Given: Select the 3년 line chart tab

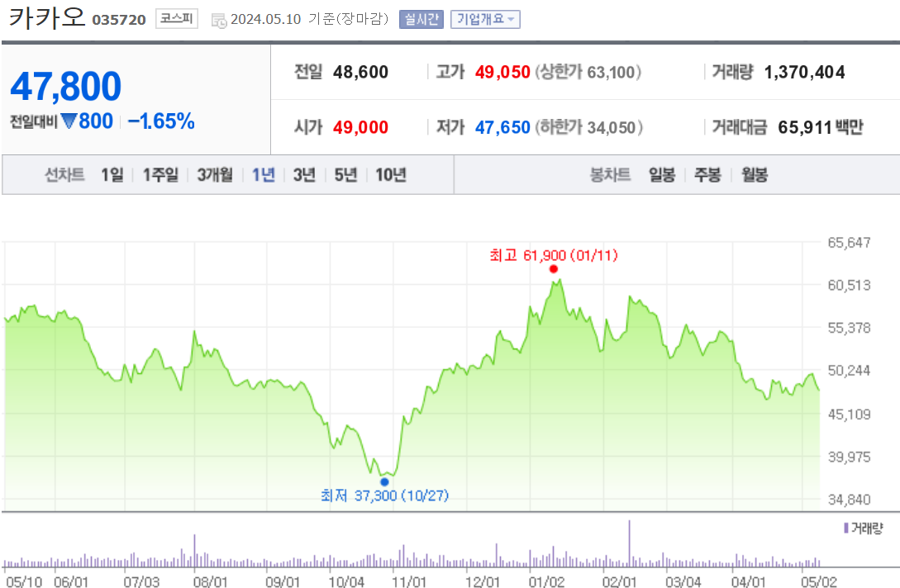Looking at the screenshot, I should point(304,174).
